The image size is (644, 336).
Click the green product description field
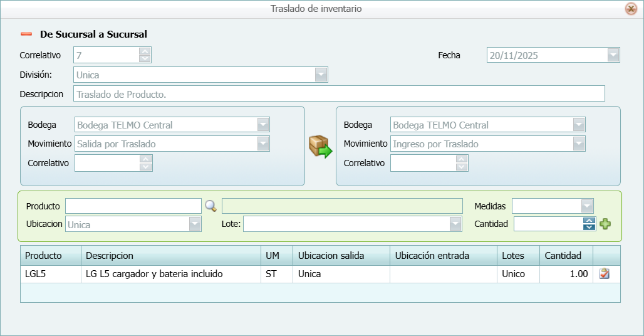[x=342, y=206]
